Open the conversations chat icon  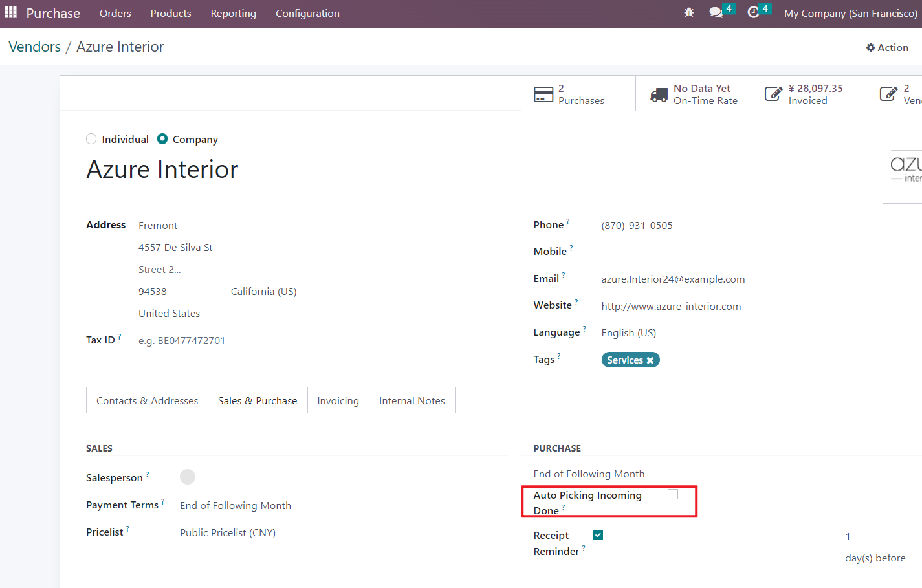716,13
